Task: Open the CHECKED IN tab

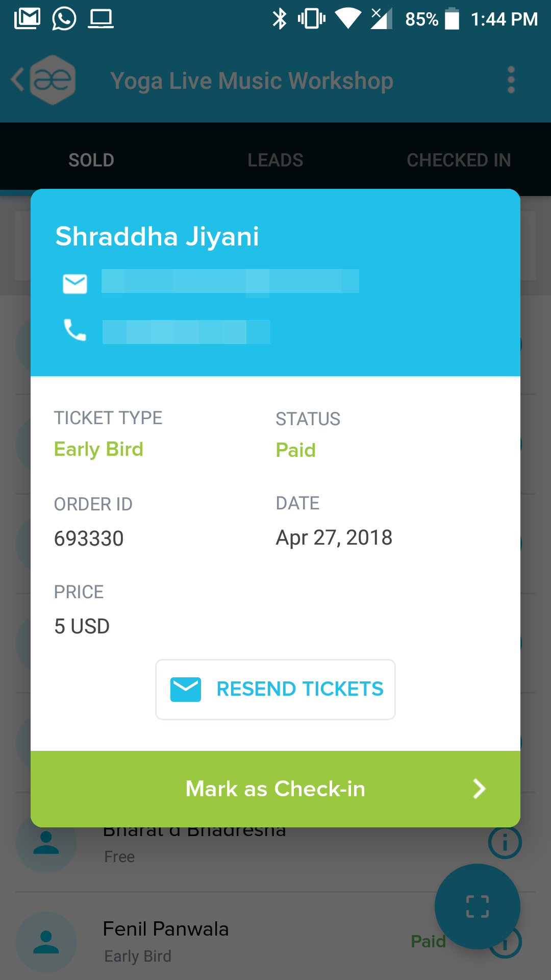Action: 459,160
